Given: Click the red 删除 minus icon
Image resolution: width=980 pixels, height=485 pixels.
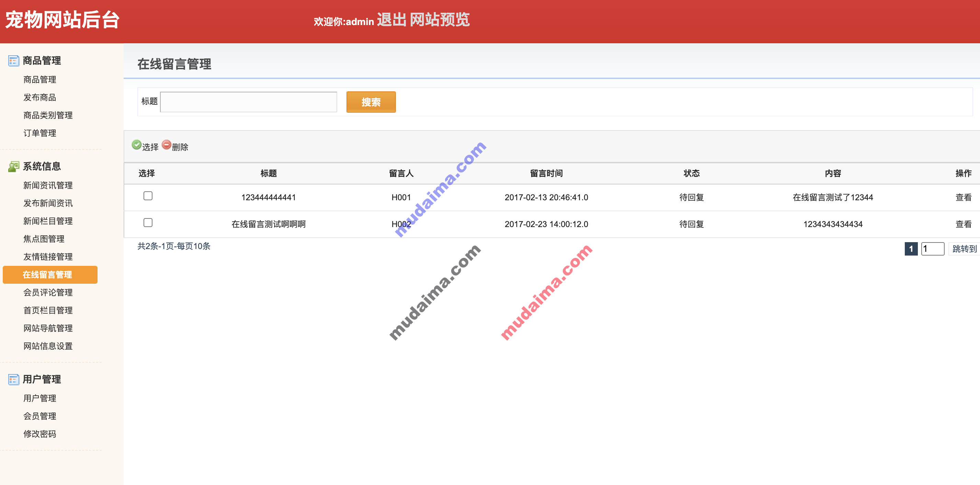Looking at the screenshot, I should [x=166, y=145].
